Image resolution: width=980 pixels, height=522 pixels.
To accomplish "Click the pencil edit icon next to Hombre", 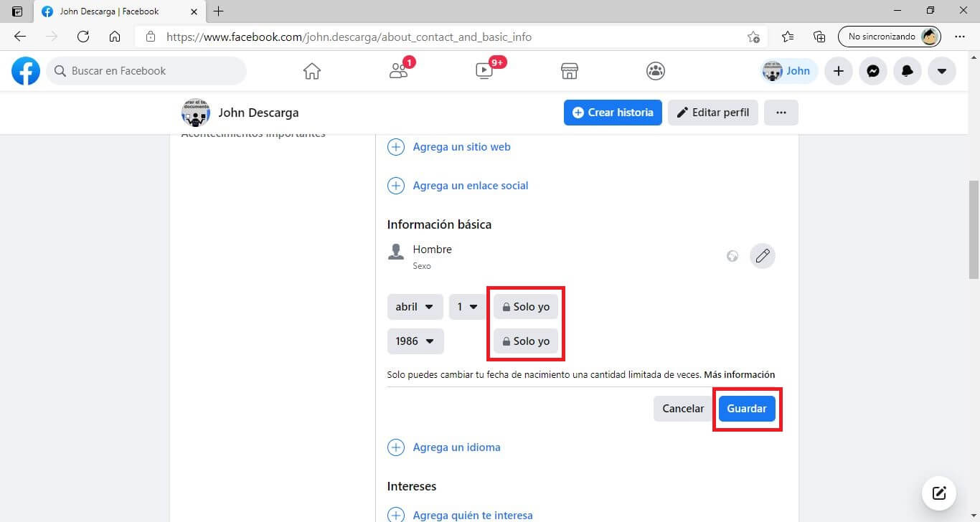I will [x=763, y=256].
